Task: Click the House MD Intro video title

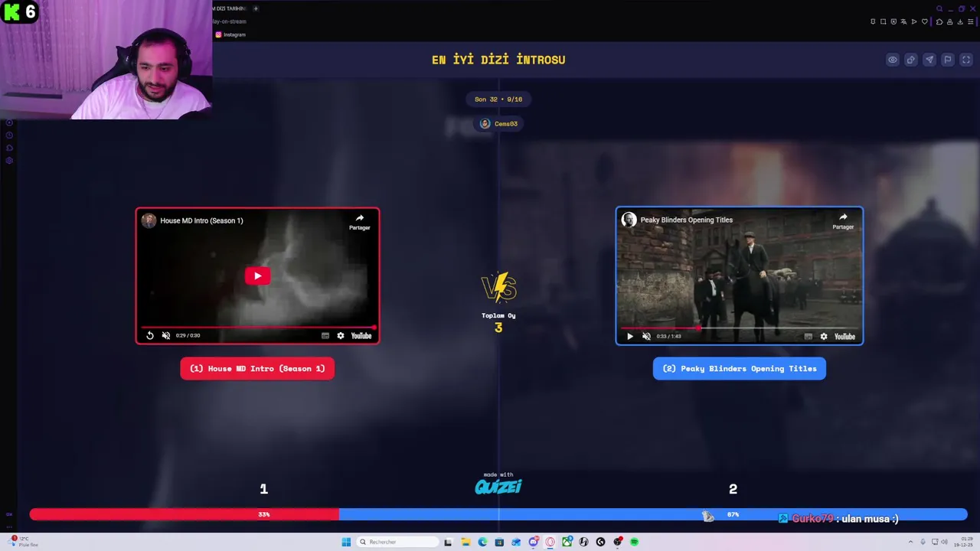Action: coord(201,220)
